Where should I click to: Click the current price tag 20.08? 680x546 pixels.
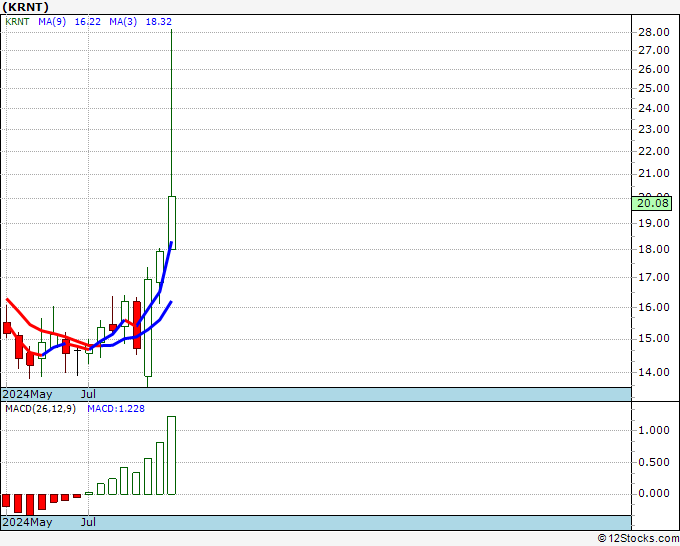(x=652, y=203)
